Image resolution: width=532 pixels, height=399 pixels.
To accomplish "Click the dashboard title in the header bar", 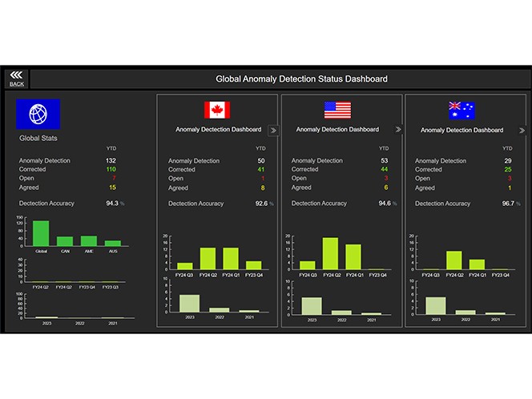I will [x=301, y=79].
